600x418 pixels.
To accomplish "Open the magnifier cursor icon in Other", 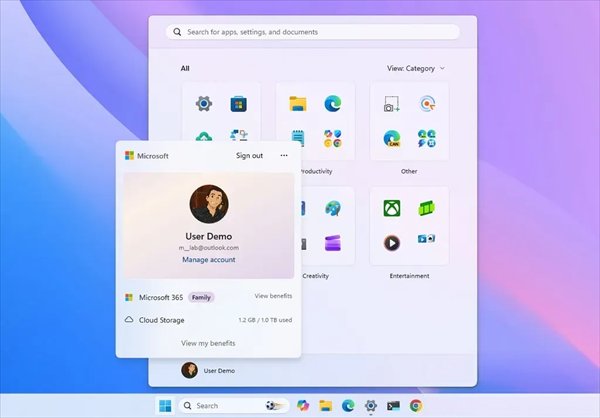I will pos(427,104).
